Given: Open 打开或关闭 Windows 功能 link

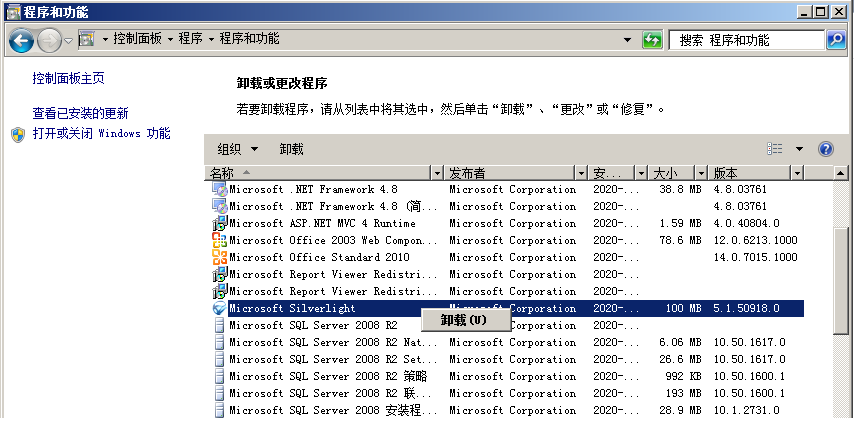Looking at the screenshot, I should point(101,133).
